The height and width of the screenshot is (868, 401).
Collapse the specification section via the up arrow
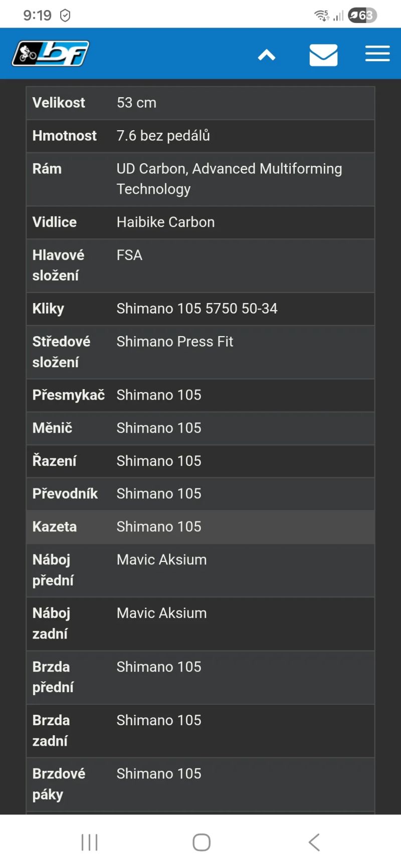267,55
